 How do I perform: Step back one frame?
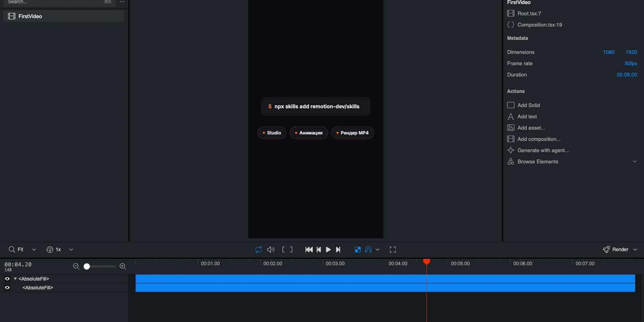click(319, 250)
